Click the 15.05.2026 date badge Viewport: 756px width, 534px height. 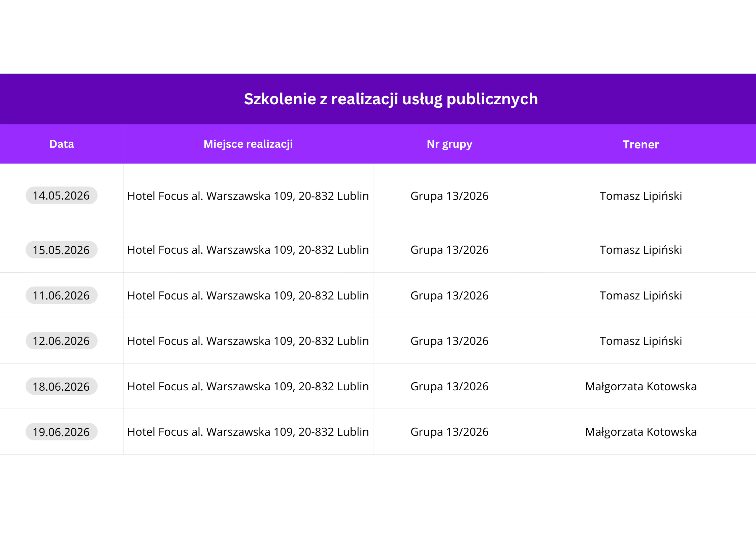[x=61, y=250]
